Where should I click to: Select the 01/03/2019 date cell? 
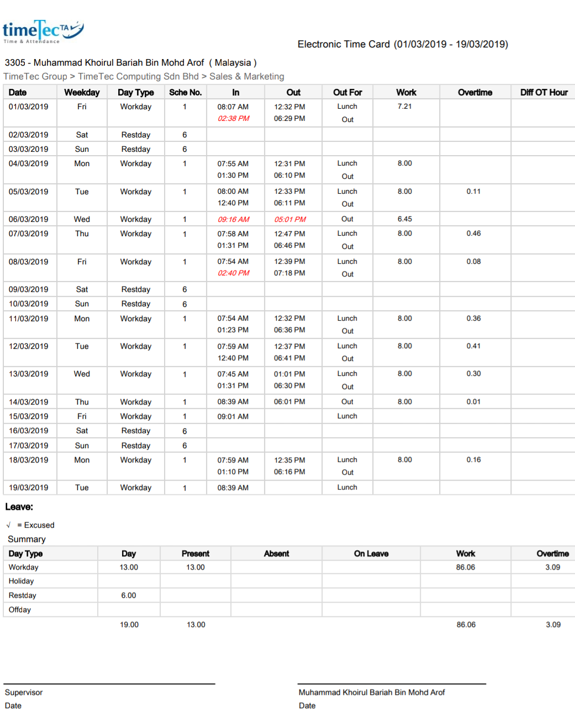(x=28, y=107)
